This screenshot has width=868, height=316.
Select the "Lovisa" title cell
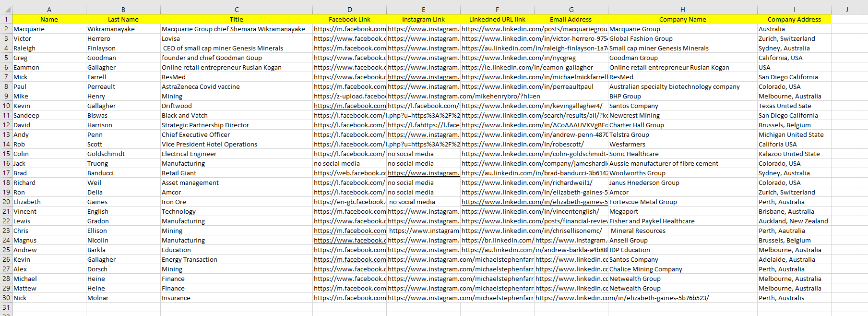click(x=237, y=38)
